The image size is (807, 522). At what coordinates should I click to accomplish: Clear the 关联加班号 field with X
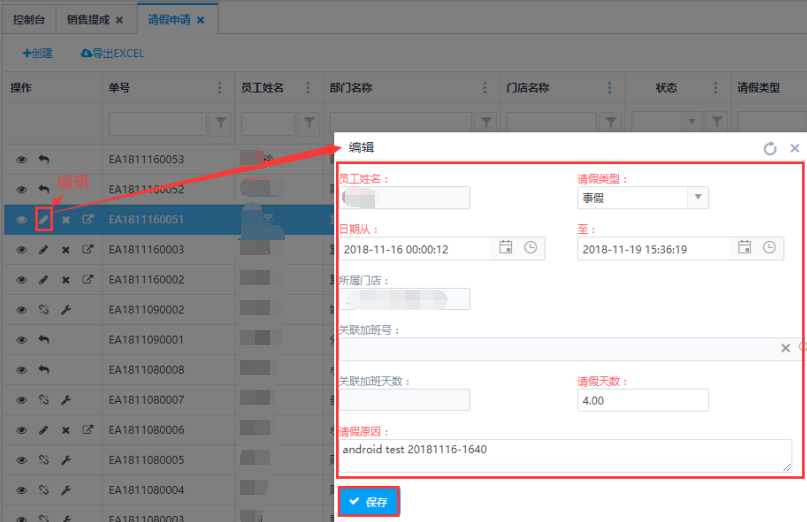click(785, 348)
